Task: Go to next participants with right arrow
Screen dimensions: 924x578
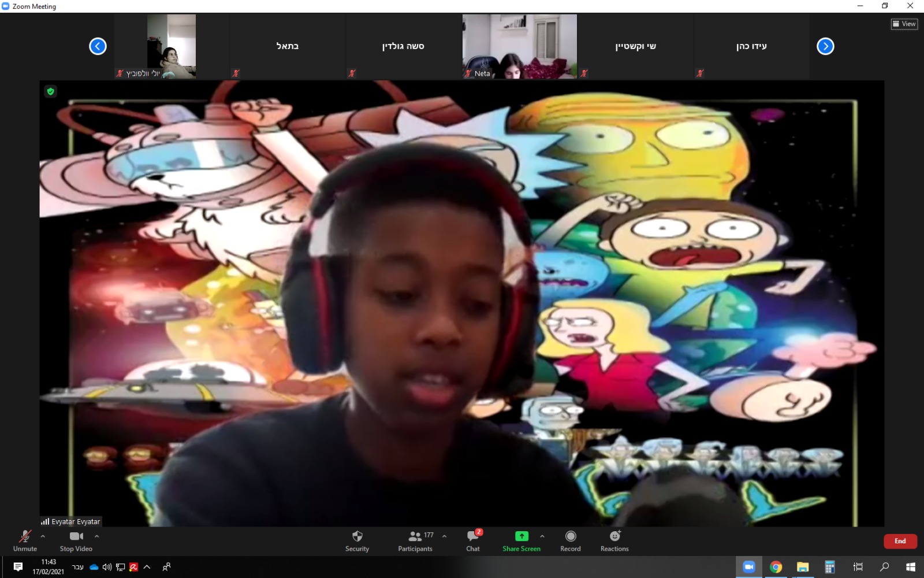Action: [x=825, y=46]
